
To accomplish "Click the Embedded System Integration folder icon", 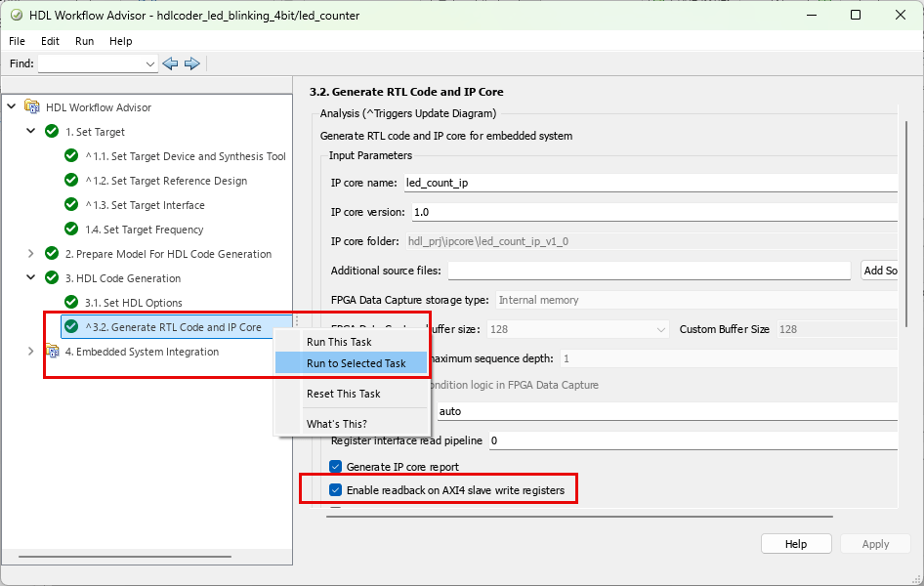I will click(x=52, y=352).
